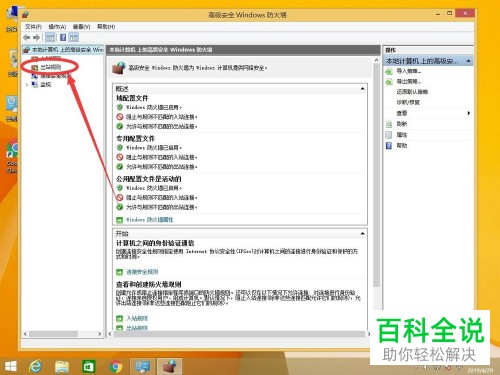Open the 帮助(H) menu
The width and height of the screenshot is (500, 375).
pos(106,27)
